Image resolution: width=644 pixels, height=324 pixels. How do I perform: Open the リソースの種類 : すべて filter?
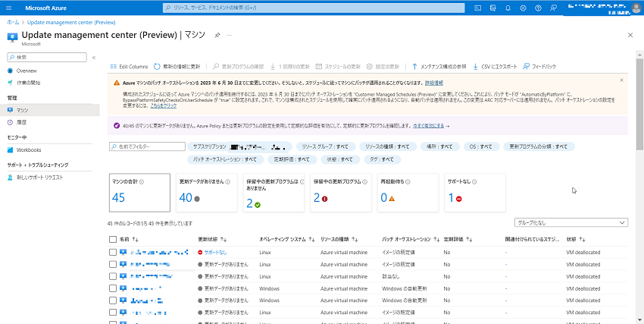[x=388, y=146]
